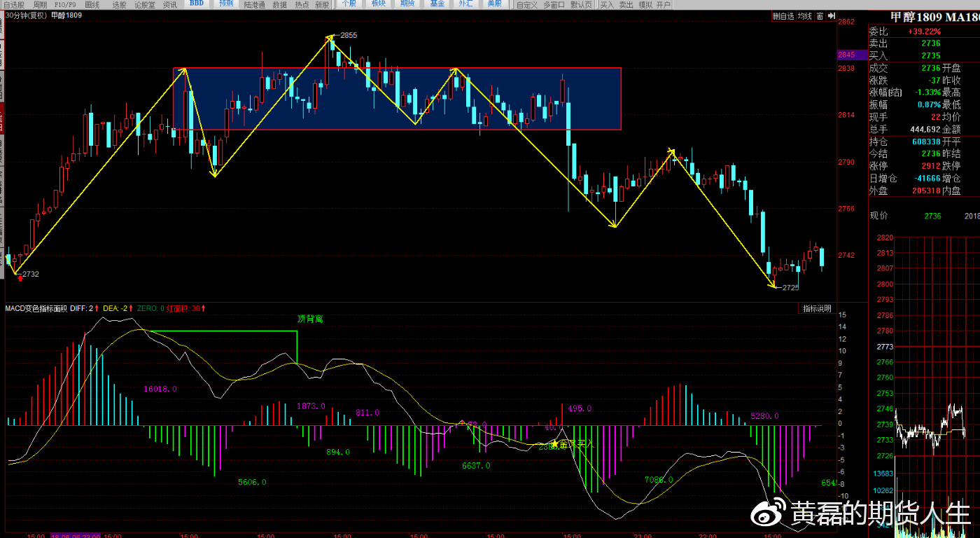Click the BBD toolbar button
The height and width of the screenshot is (538, 980).
pos(197,4)
